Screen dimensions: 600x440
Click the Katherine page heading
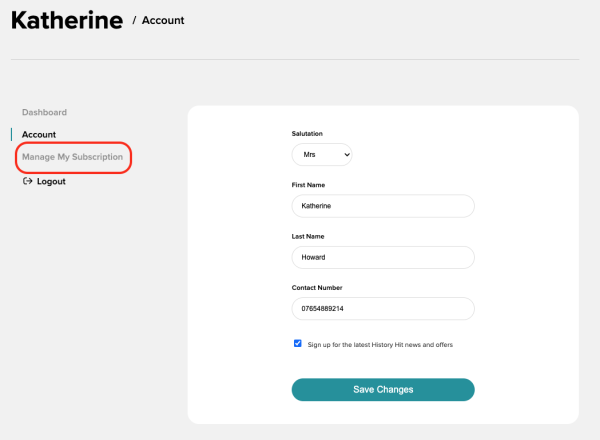[x=67, y=21]
